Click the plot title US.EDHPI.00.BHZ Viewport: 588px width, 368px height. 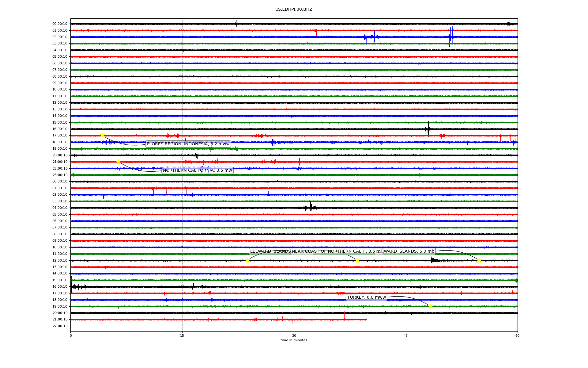coord(293,10)
